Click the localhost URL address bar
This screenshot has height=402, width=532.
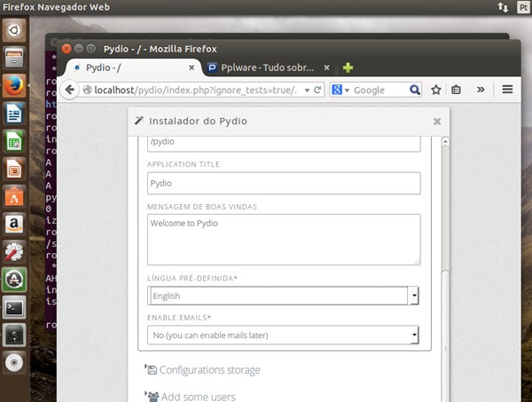pos(195,90)
